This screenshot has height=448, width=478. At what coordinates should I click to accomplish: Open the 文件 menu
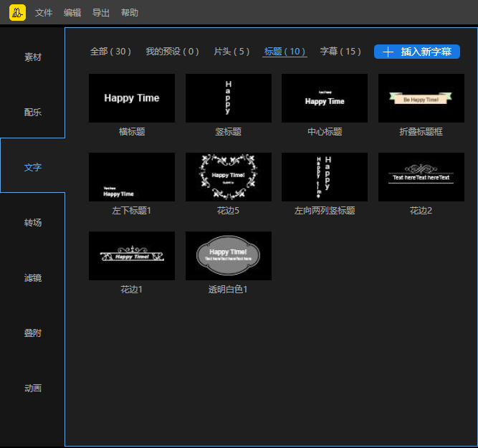pos(44,13)
